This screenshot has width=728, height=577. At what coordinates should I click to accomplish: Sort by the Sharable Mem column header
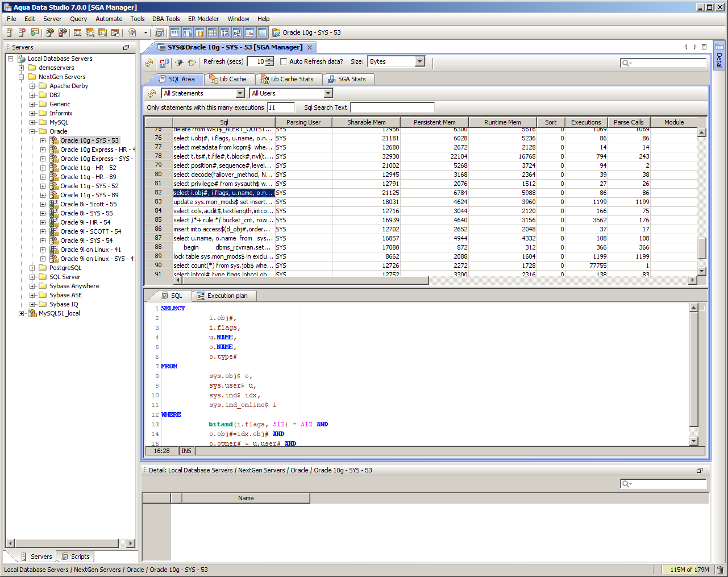point(367,122)
